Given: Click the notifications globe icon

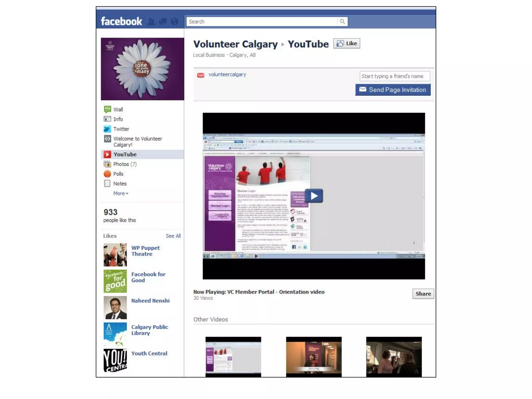Looking at the screenshot, I should coord(175,22).
